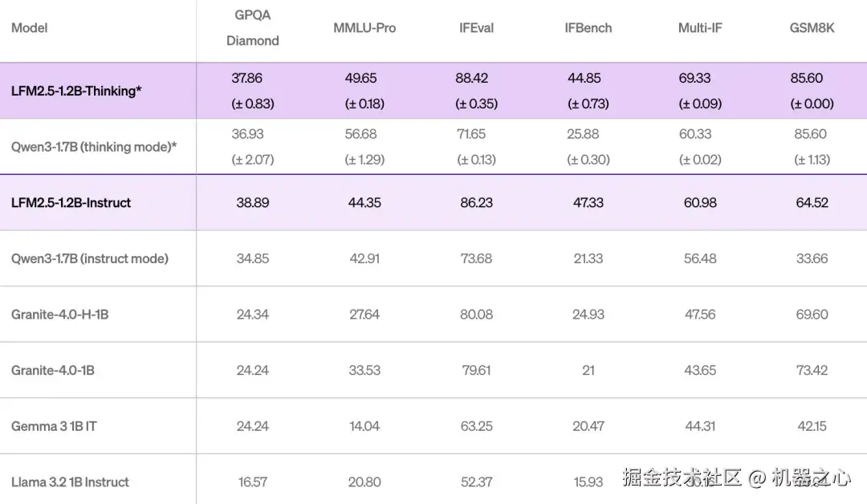Click the Granite-4.0-1B row label
The width and height of the screenshot is (867, 504).
click(x=53, y=371)
